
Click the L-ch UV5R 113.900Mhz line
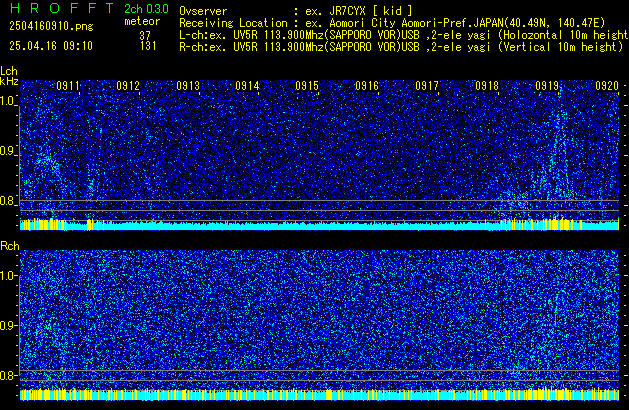404,35
